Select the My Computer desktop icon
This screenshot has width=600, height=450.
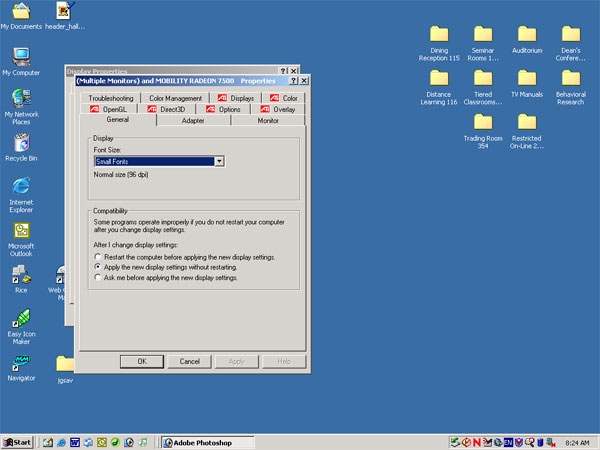pos(21,61)
